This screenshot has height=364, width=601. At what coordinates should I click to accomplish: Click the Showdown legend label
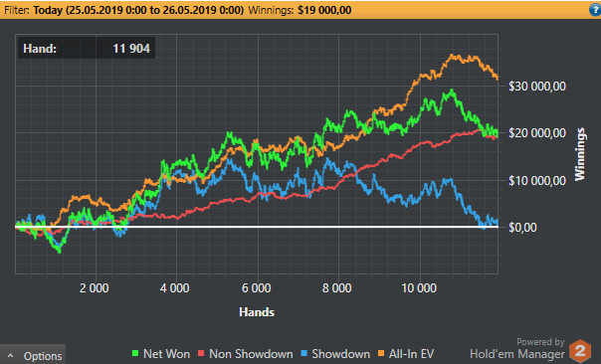coord(341,354)
